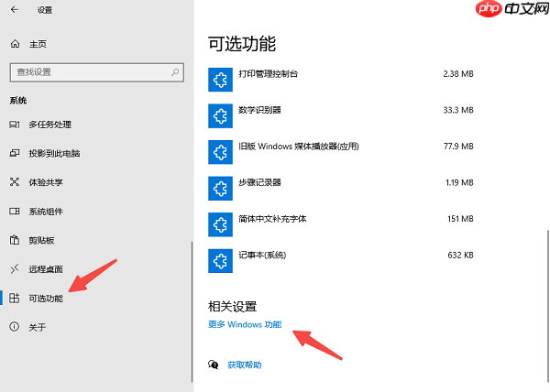Select 可选功能 in the sidebar

[x=46, y=298]
